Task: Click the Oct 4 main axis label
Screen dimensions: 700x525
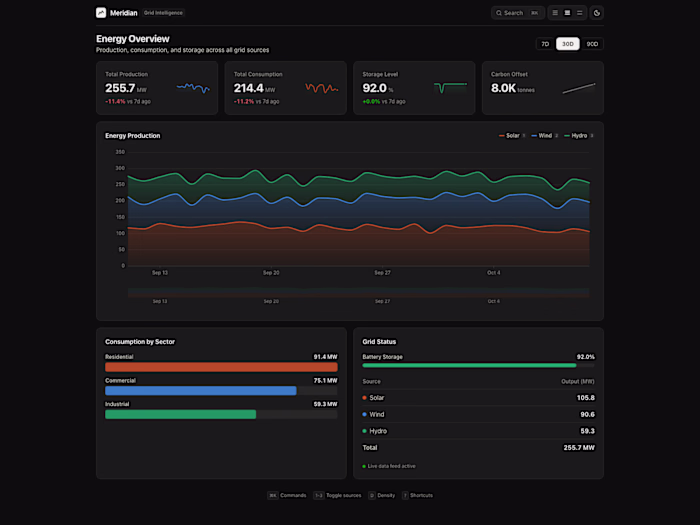Action: tap(493, 273)
